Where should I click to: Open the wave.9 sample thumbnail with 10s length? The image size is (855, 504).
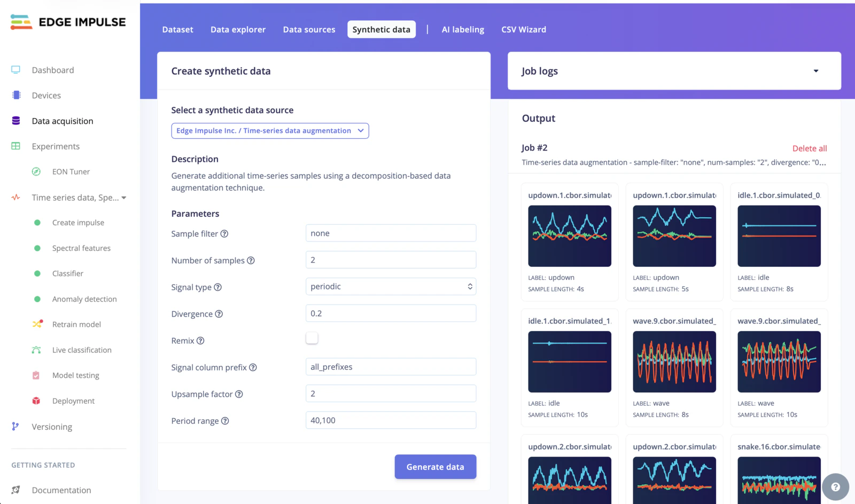(779, 361)
